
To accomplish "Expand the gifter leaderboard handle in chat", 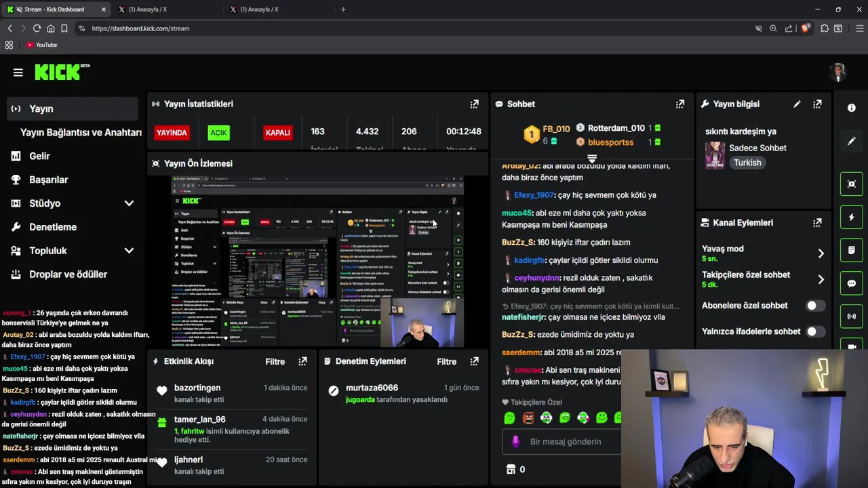I will tap(592, 159).
